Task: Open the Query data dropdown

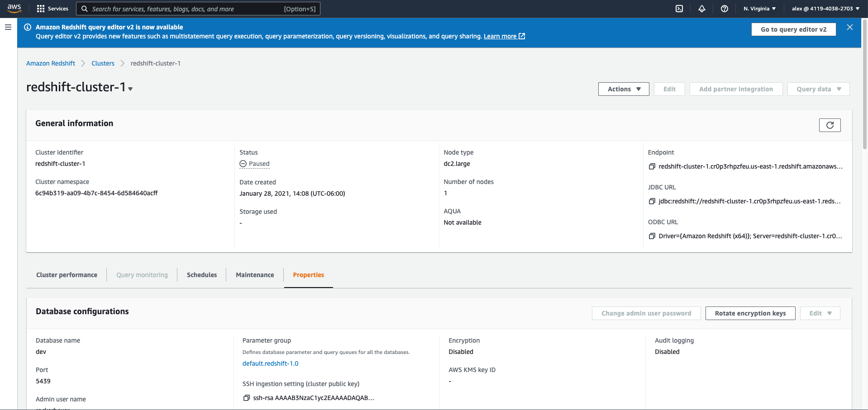Action: (x=818, y=89)
